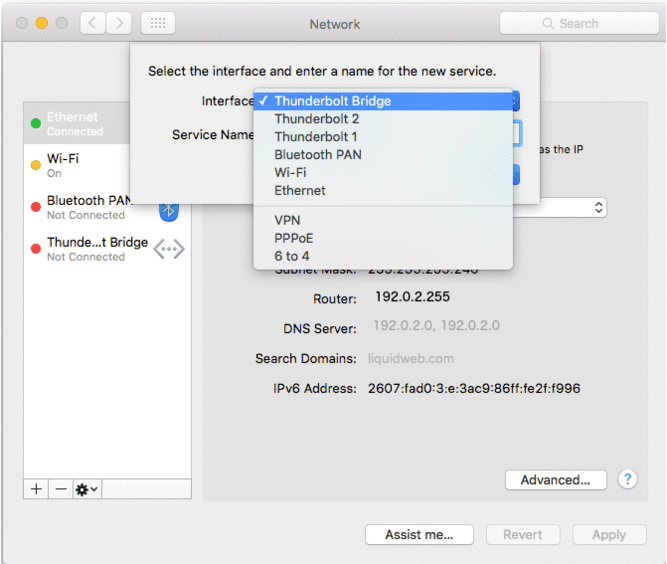
Task: Remove service with minus button
Action: (61, 489)
